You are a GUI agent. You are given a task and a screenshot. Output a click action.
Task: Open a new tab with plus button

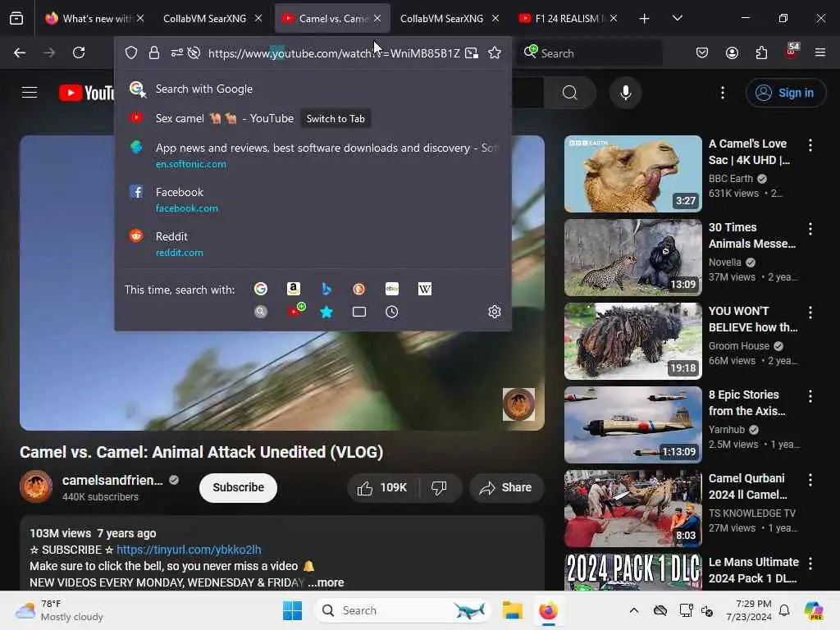[x=644, y=19]
